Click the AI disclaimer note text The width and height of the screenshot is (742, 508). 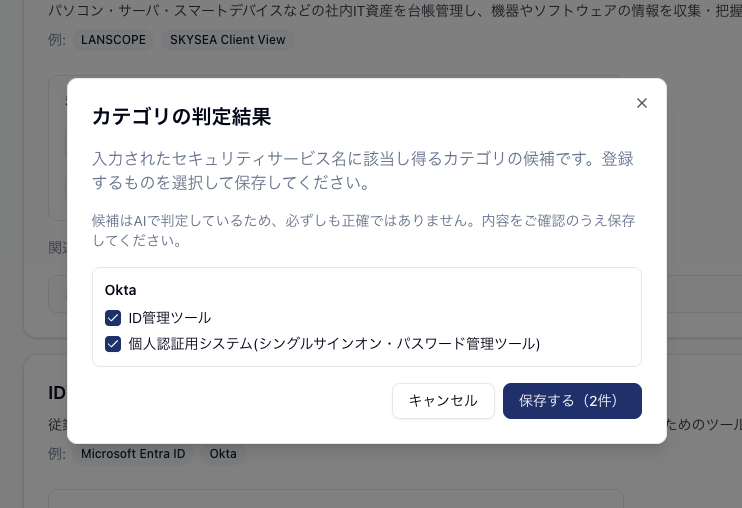click(x=363, y=230)
